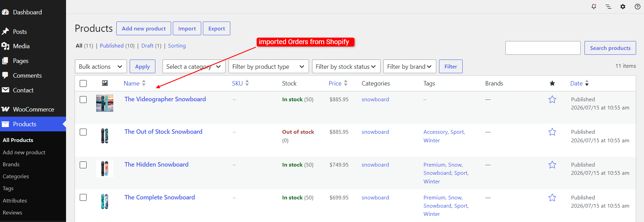Click the WooCommerce logo icon in sidebar
Image resolution: width=644 pixels, height=222 pixels.
coord(5,109)
